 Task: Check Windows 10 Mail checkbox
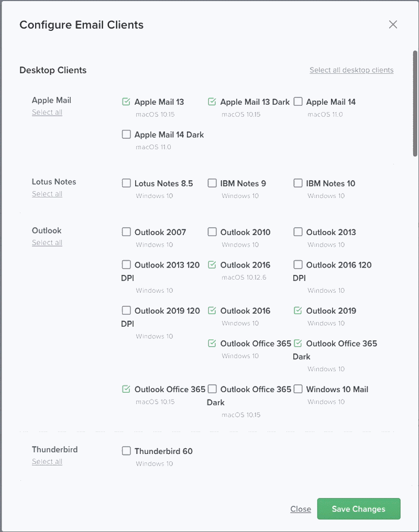click(298, 389)
